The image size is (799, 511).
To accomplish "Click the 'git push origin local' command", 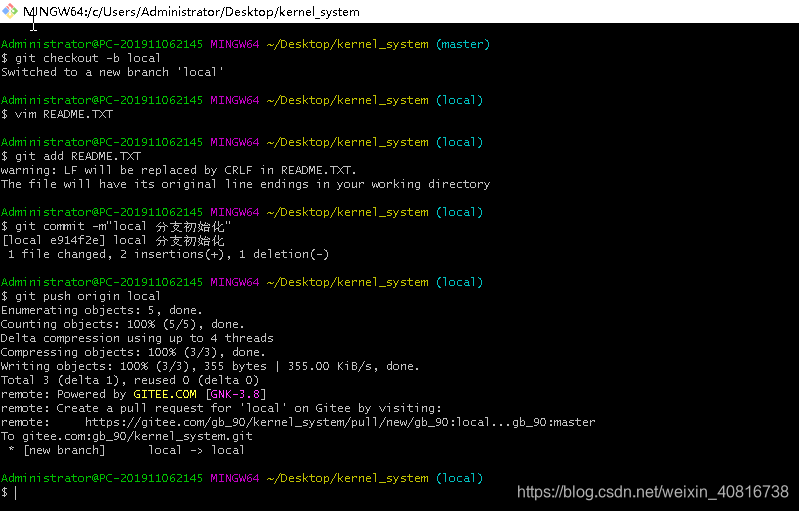I will tap(81, 296).
